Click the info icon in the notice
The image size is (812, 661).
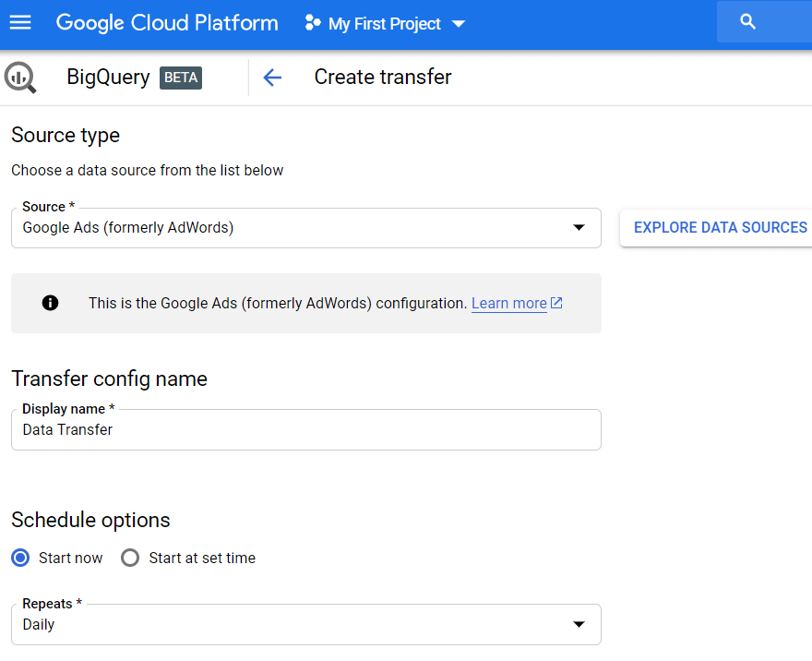tap(51, 303)
